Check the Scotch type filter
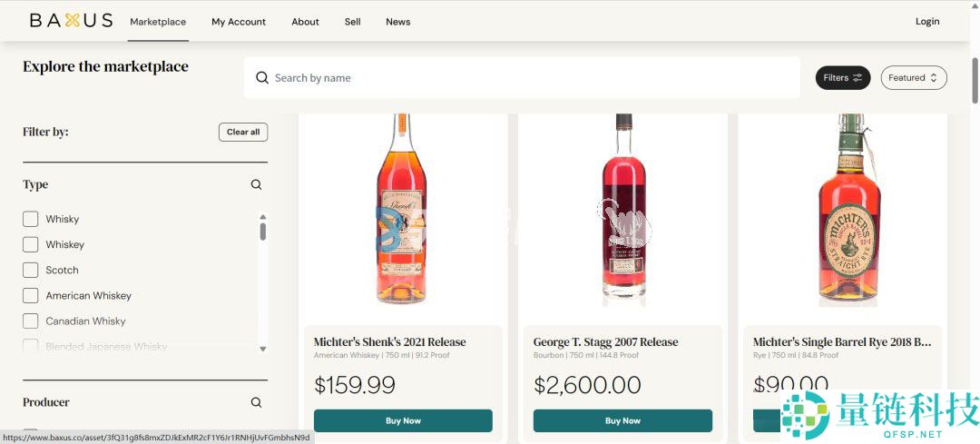 [x=31, y=270]
